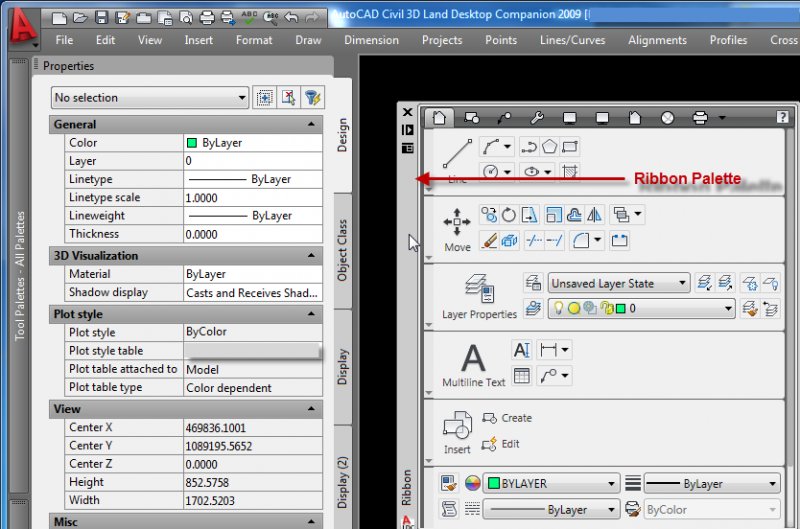Select the Copy tool in modify panel
This screenshot has width=800, height=529.
489,215
